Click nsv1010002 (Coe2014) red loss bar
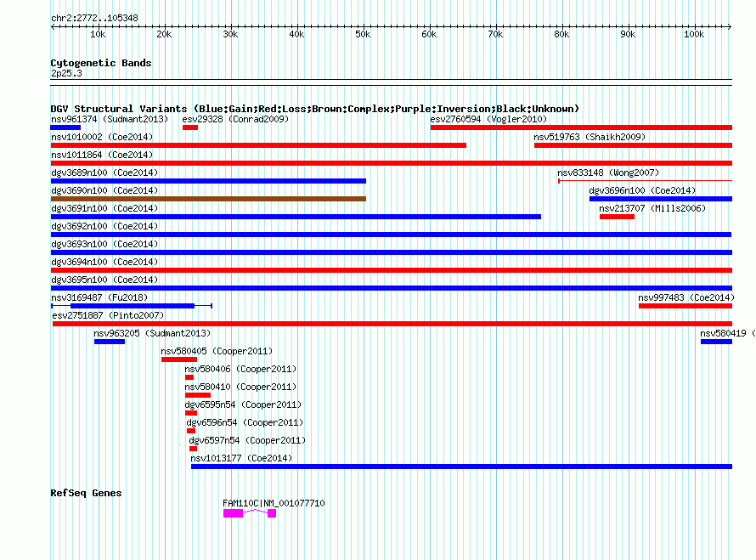Image resolution: width=756 pixels, height=560 pixels. click(258, 145)
